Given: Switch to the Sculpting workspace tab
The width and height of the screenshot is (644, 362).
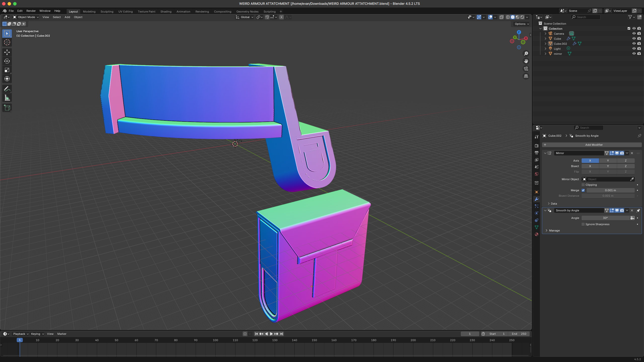Looking at the screenshot, I should (x=107, y=12).
